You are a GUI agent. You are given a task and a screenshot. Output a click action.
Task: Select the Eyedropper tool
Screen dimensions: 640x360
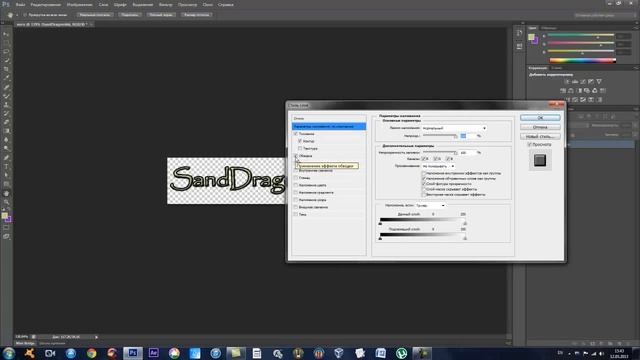point(6,78)
